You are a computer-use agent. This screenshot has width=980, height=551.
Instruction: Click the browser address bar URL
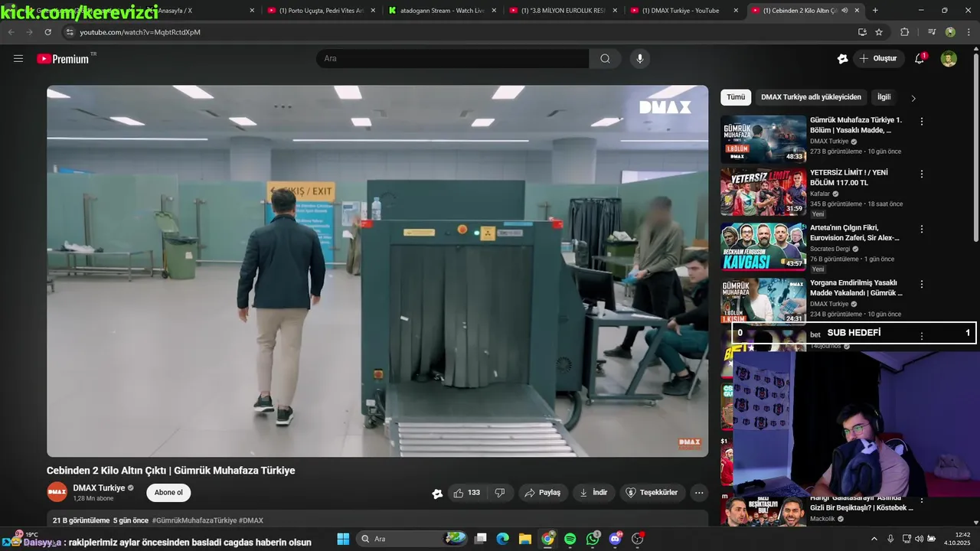140,32
